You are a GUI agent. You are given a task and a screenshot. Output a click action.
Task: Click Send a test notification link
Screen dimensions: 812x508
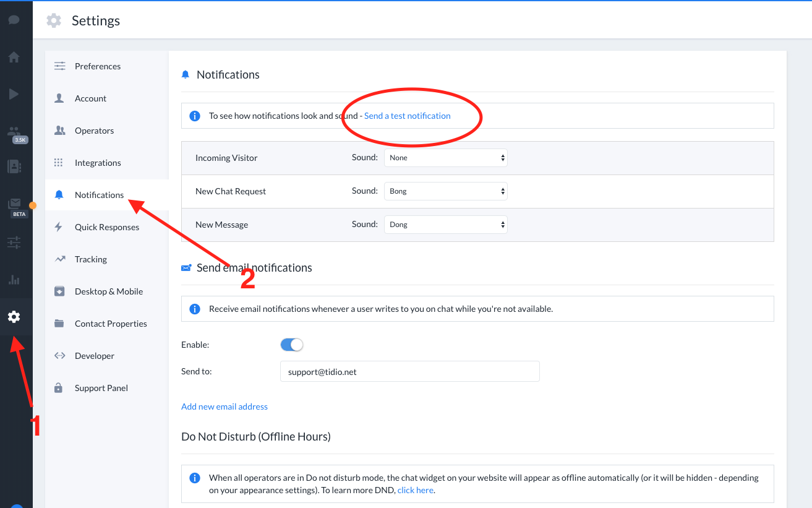coord(406,115)
